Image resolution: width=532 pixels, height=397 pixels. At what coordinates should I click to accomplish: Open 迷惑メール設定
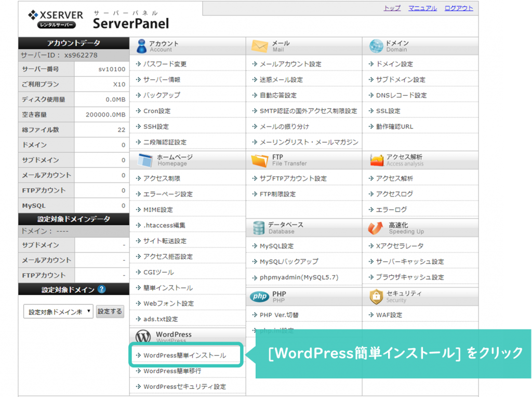(281, 79)
